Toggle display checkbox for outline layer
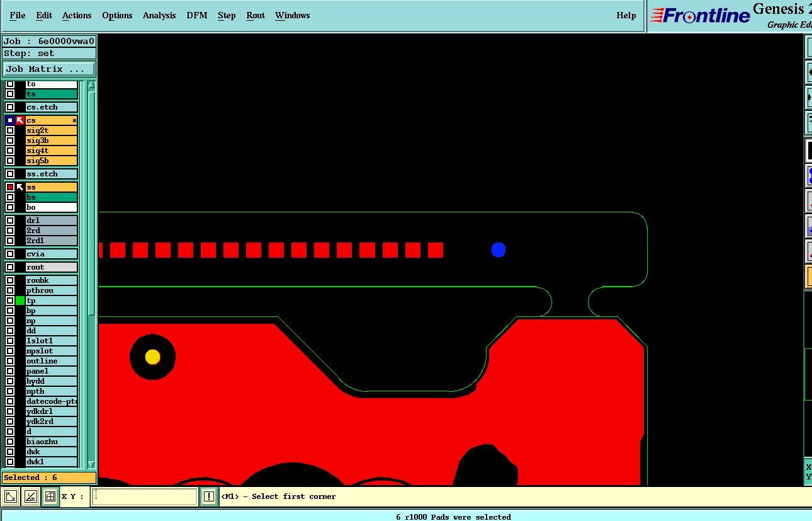Viewport: 812px width, 521px height. 10,361
